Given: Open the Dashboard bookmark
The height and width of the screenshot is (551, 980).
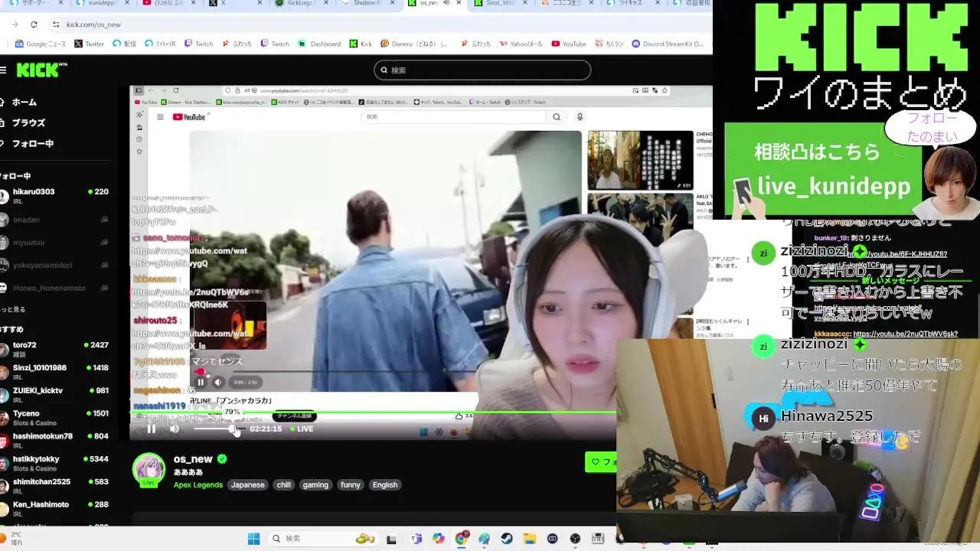Looking at the screenshot, I should pyautogui.click(x=319, y=44).
